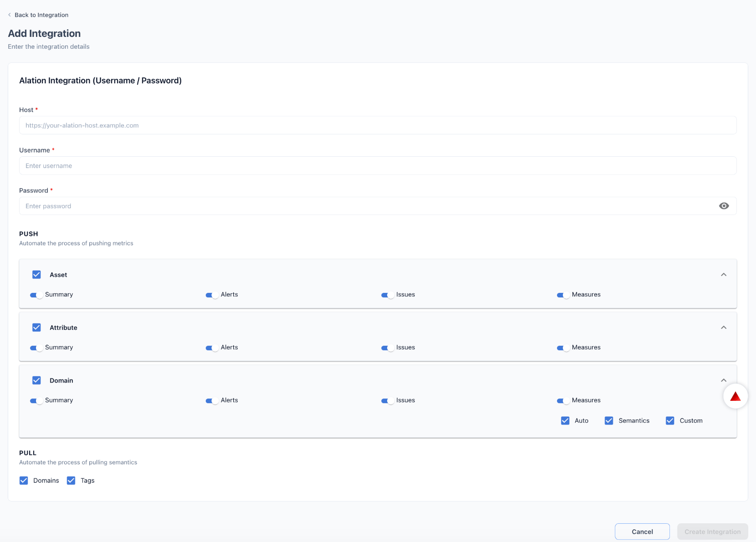
Task: Toggle Asset Issues switch
Action: (x=388, y=295)
